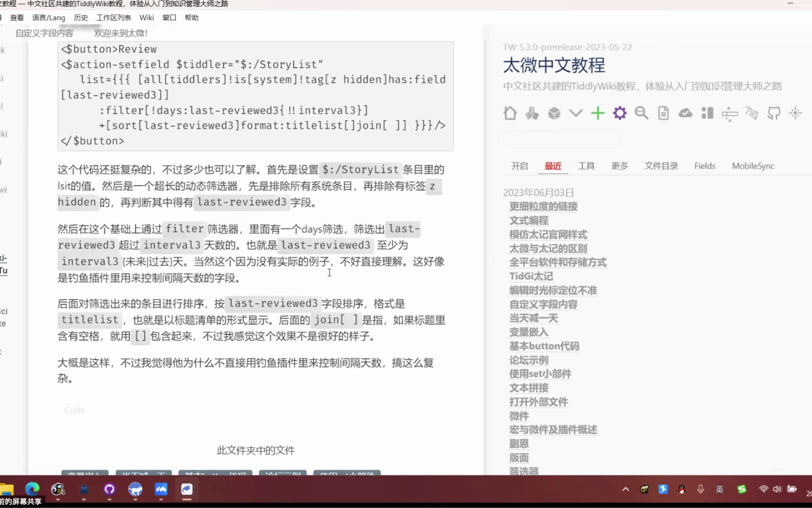Image resolution: width=812 pixels, height=508 pixels.
Task: Open the GitHub cat icon
Action: coord(773,113)
